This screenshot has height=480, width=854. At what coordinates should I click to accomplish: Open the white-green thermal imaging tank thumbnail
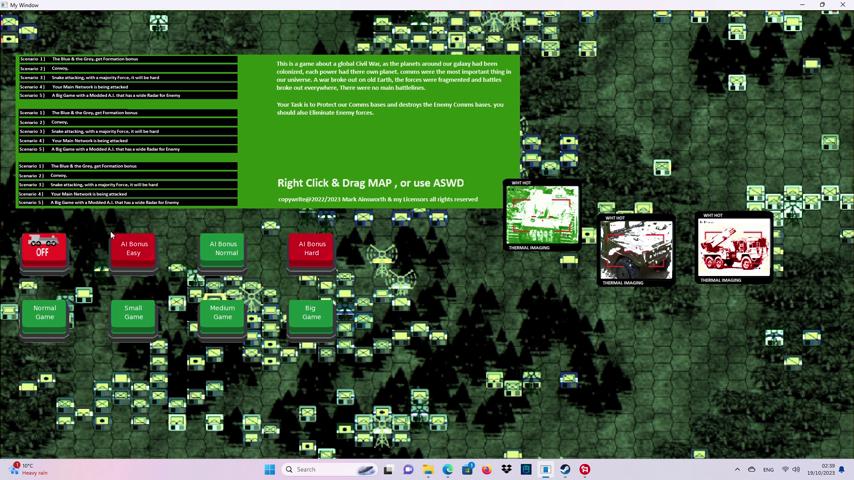[542, 215]
